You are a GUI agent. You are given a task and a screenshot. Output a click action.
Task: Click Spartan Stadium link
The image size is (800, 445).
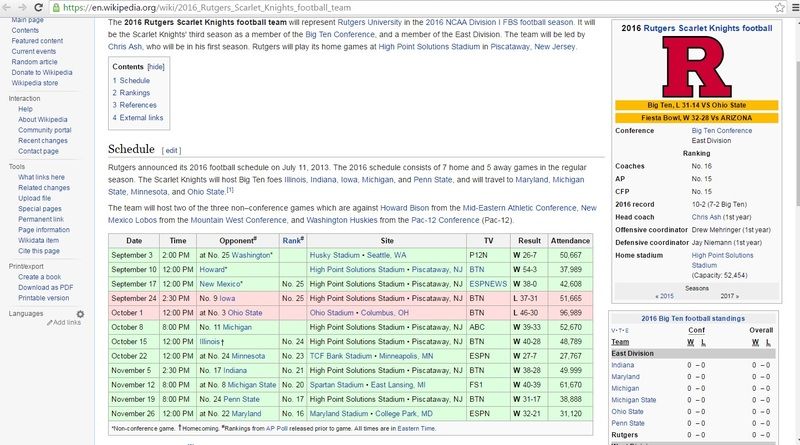click(x=336, y=385)
